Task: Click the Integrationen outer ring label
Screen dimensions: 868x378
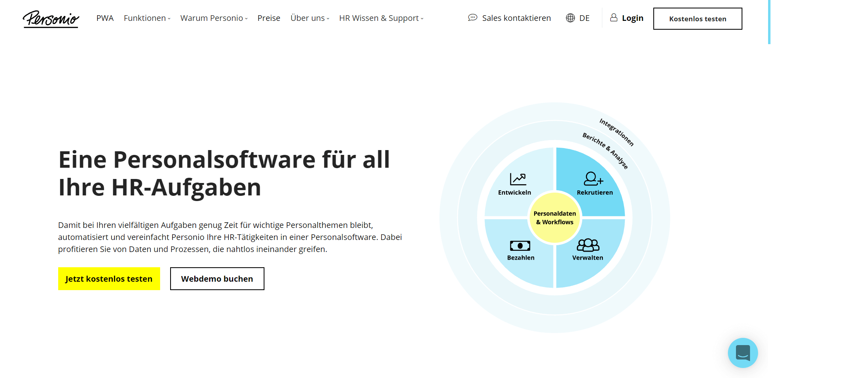Action: (616, 132)
